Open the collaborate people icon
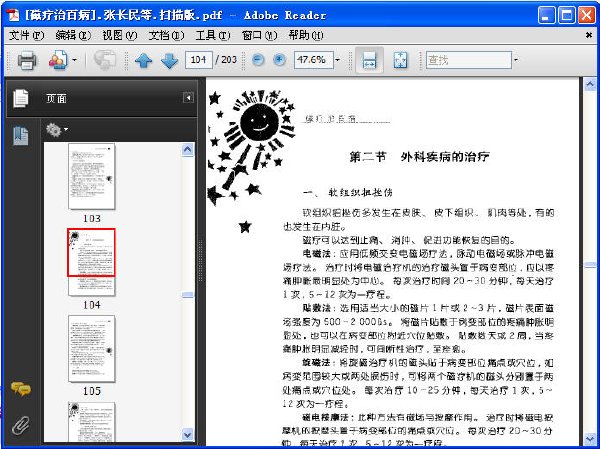Screen dimensions: 600x449 point(58,60)
